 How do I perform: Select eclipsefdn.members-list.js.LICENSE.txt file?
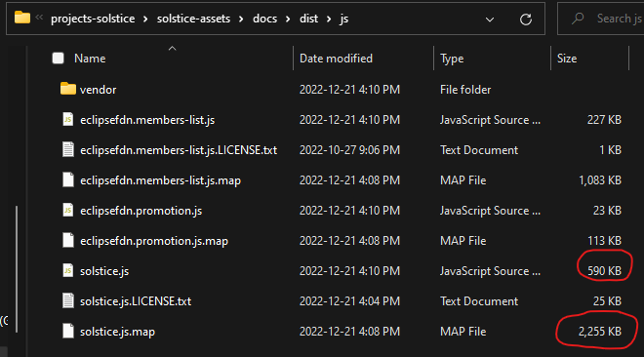tap(179, 150)
